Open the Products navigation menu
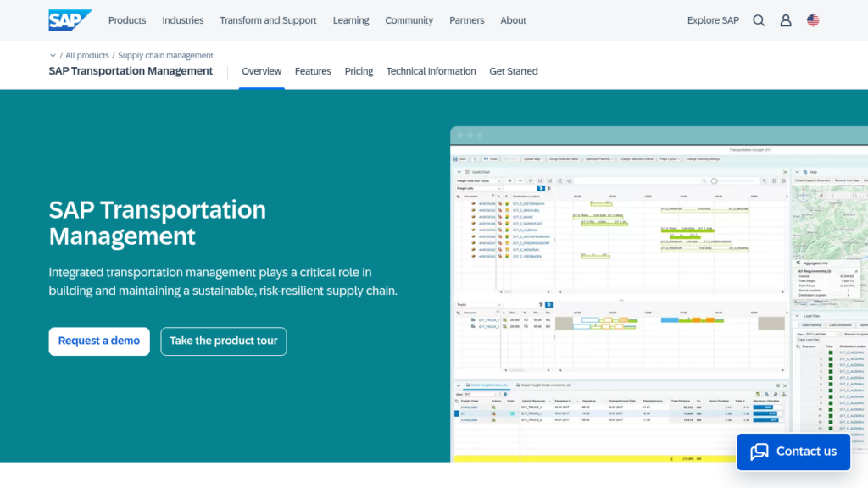Image resolution: width=868 pixels, height=488 pixels. pyautogui.click(x=127, y=20)
